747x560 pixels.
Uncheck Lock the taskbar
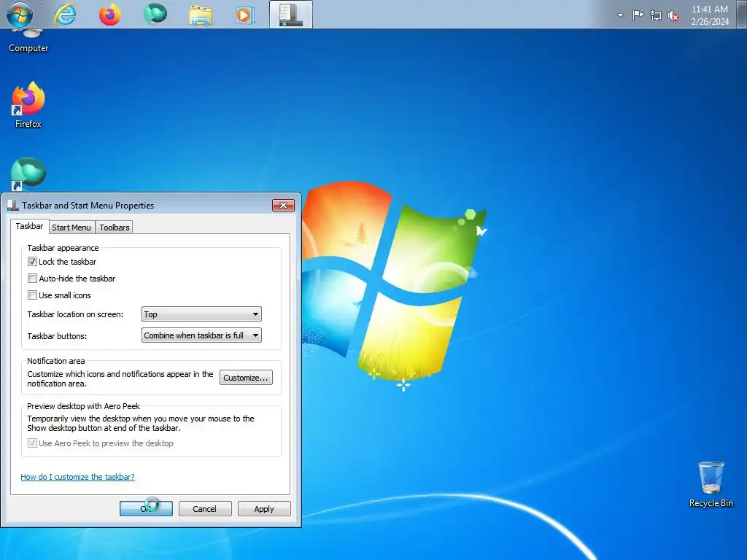32,262
